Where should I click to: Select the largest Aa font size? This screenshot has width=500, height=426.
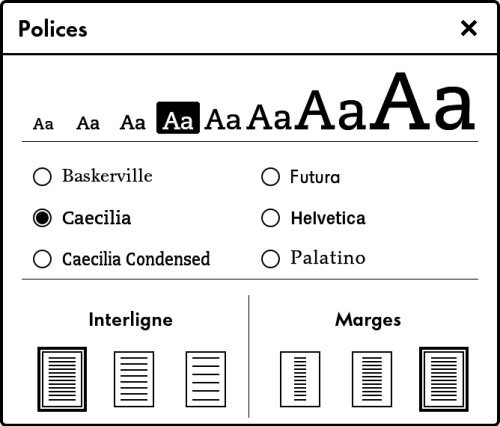click(x=424, y=101)
